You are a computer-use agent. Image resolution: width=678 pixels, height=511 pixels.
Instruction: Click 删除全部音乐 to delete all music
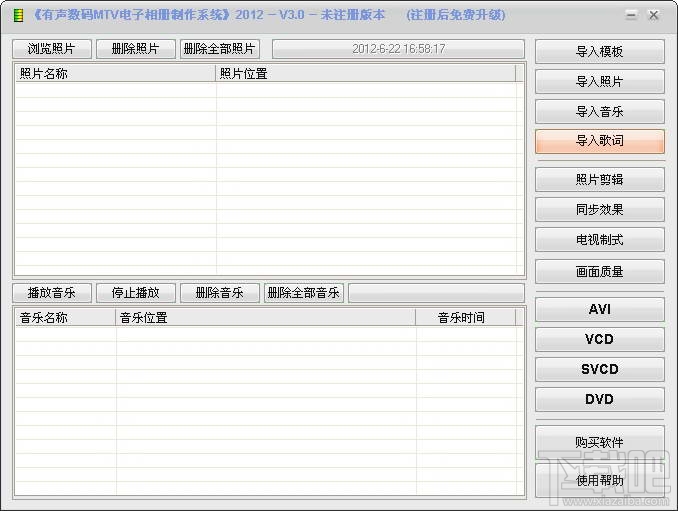click(x=304, y=293)
